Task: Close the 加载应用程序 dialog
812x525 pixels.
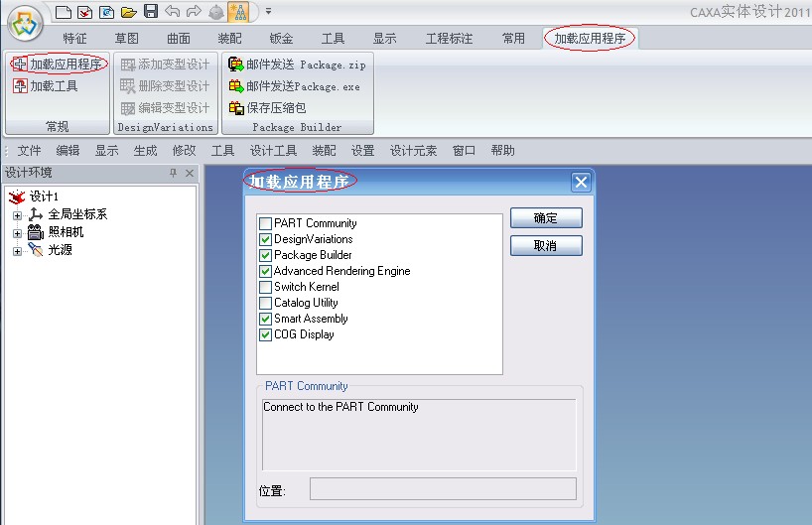Action: click(581, 183)
